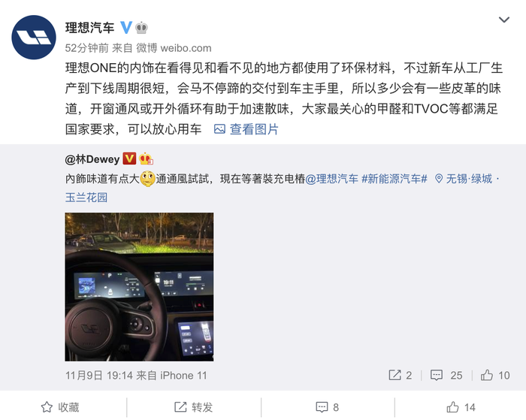Click the picture icon before 查看图片
Viewport: 526px width, 420px height.
point(219,129)
